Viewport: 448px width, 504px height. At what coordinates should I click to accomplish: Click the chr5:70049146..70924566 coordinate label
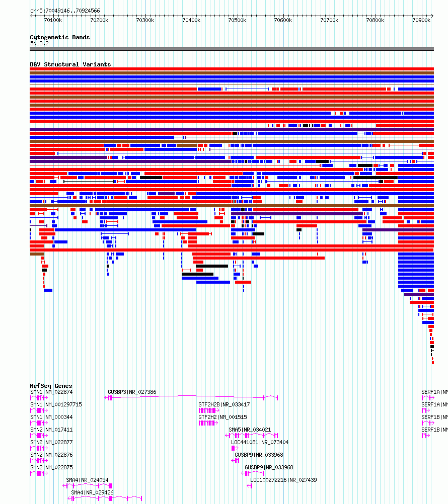coord(65,11)
